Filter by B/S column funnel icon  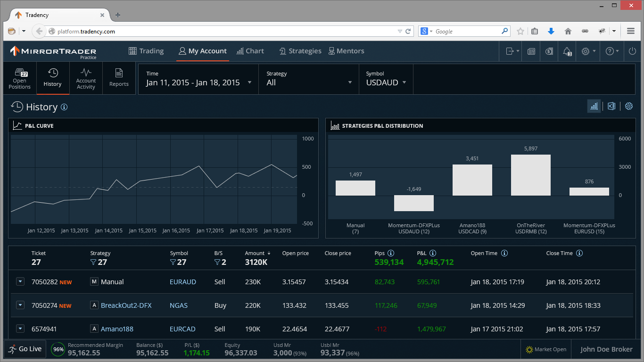tap(217, 262)
